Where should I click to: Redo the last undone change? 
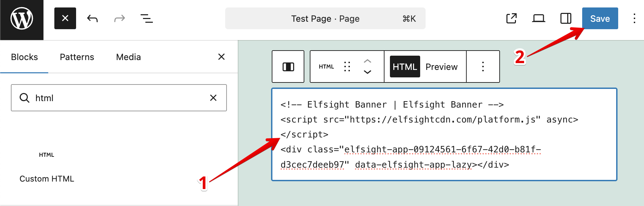(120, 18)
